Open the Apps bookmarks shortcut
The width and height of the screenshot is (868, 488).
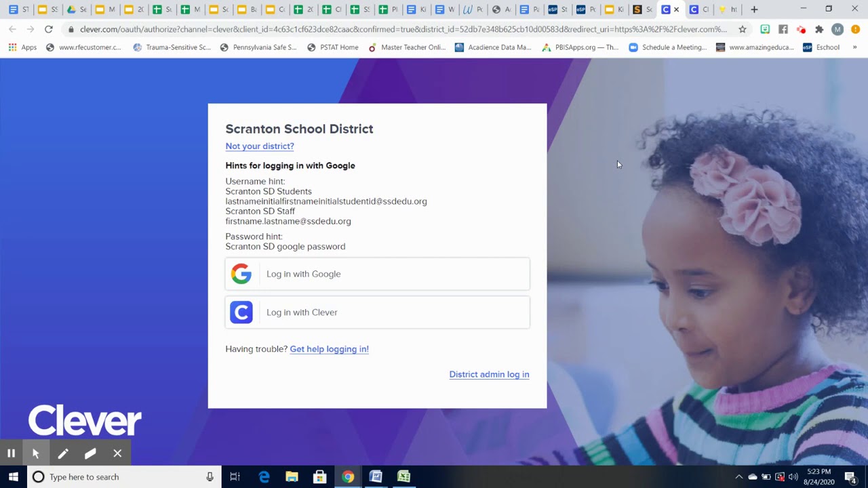point(22,47)
